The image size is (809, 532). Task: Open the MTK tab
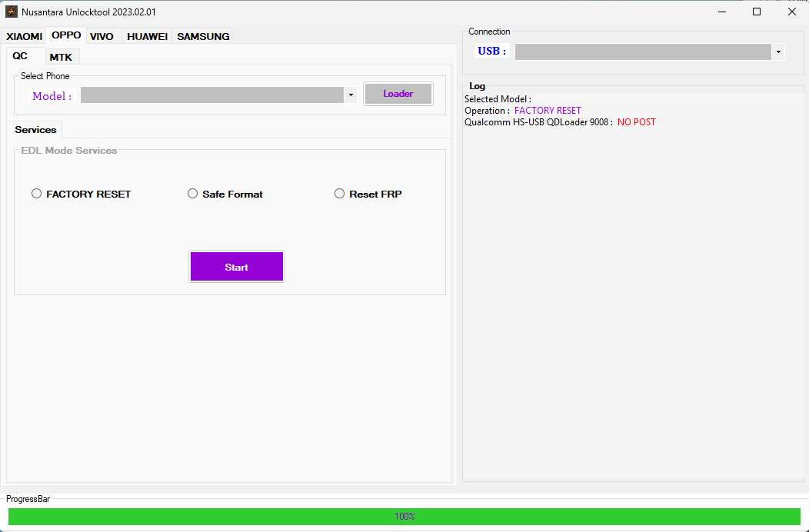62,56
